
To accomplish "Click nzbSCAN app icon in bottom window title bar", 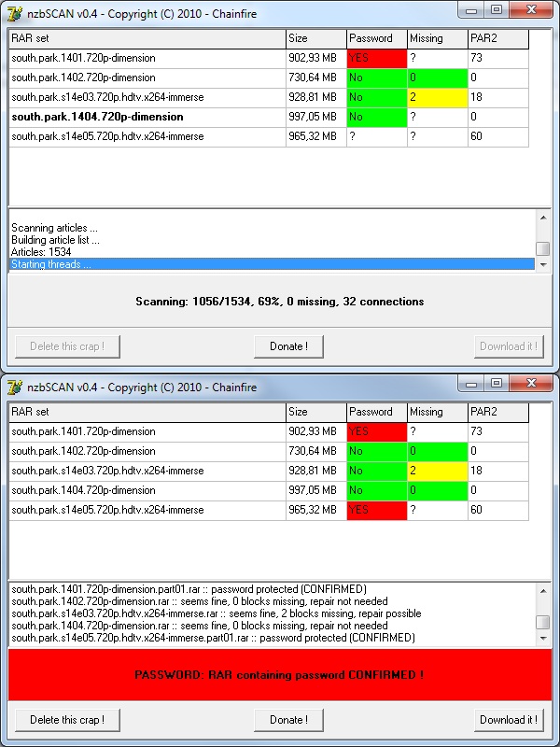I will point(14,388).
